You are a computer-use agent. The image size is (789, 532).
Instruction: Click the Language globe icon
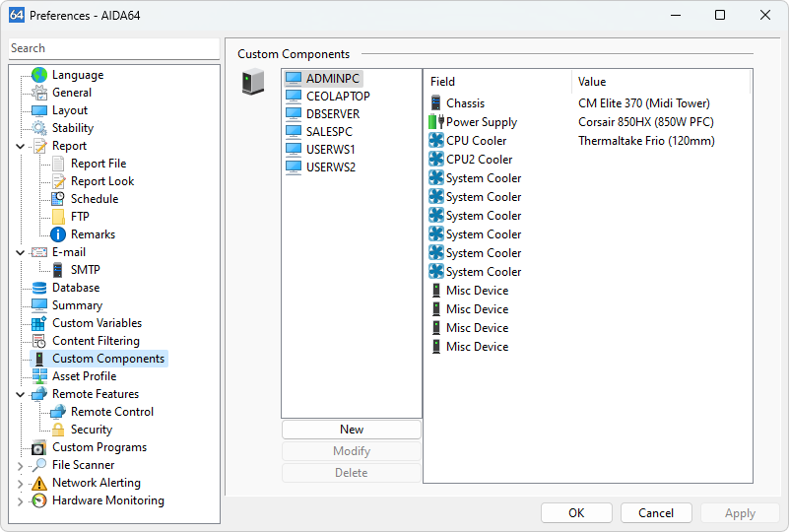pos(39,75)
